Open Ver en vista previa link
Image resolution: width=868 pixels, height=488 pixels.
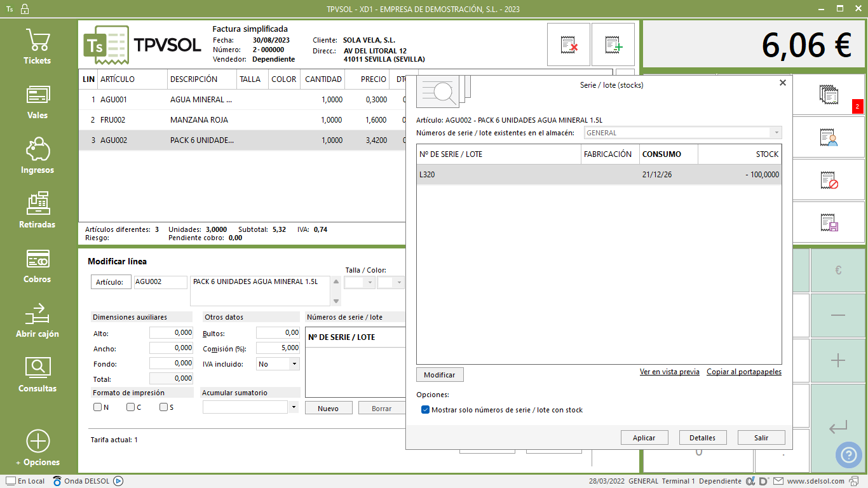coord(669,372)
